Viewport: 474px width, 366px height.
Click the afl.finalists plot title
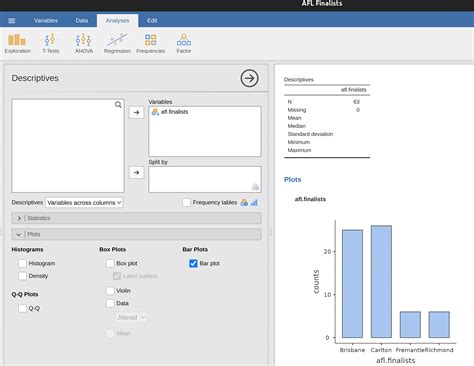(310, 199)
